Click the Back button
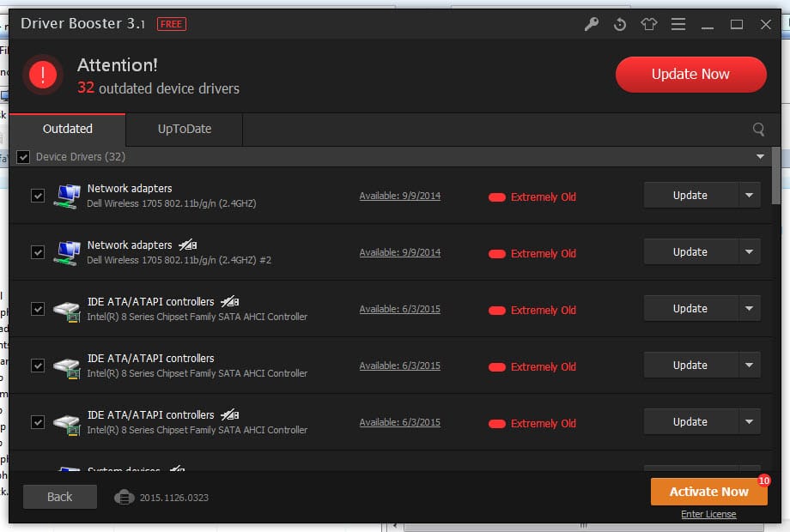Viewport: 790px width, 532px height. (60, 497)
